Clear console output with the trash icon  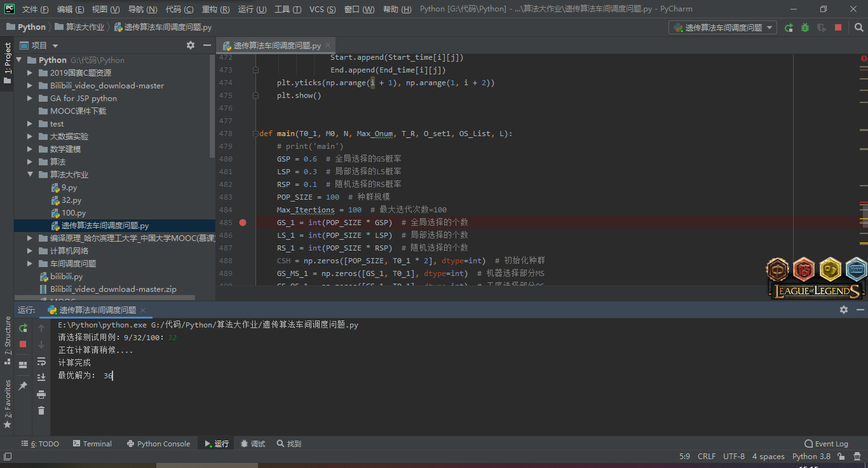click(x=41, y=411)
